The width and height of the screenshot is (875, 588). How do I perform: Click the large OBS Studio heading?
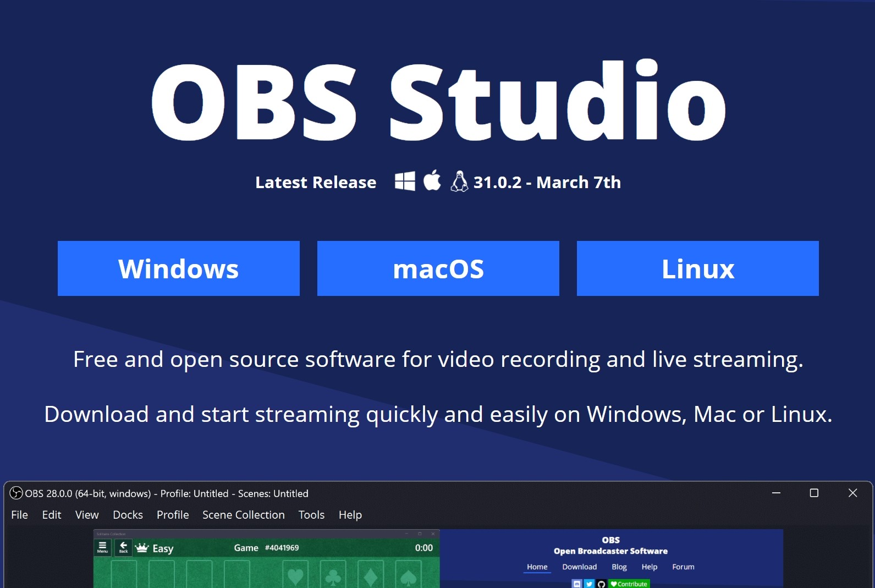[438, 101]
